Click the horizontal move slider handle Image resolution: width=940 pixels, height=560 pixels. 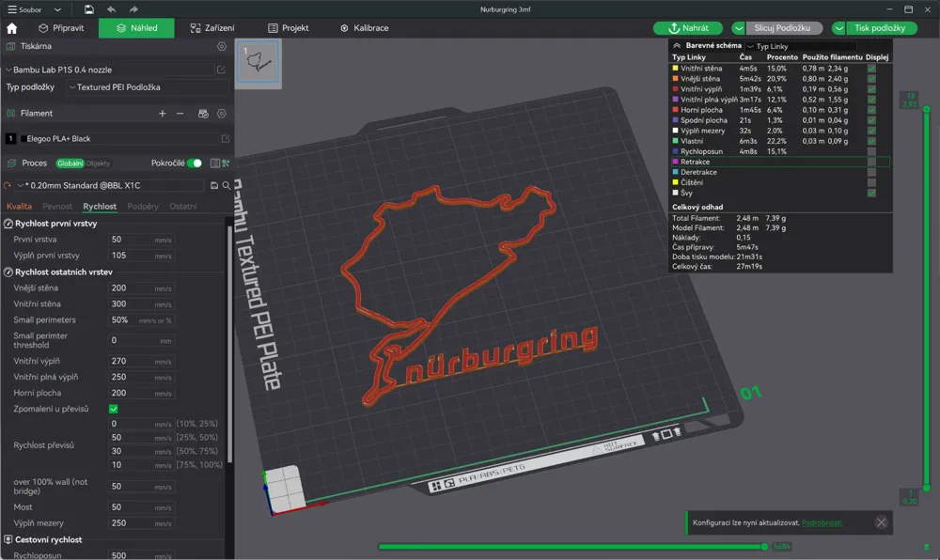[x=764, y=546]
